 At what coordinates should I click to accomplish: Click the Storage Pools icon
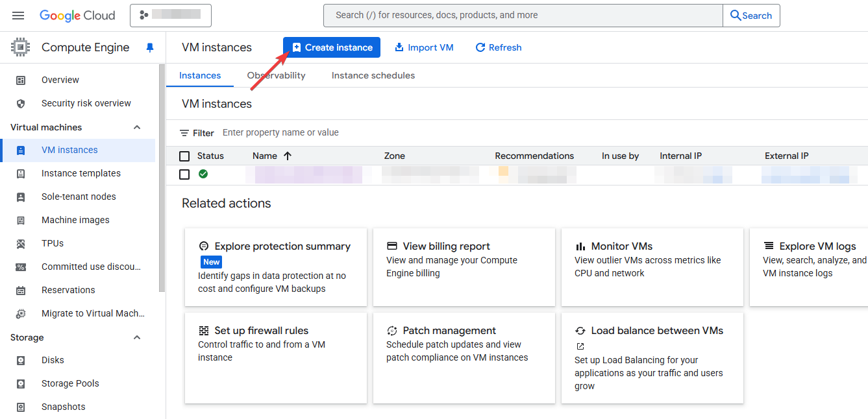click(x=21, y=384)
